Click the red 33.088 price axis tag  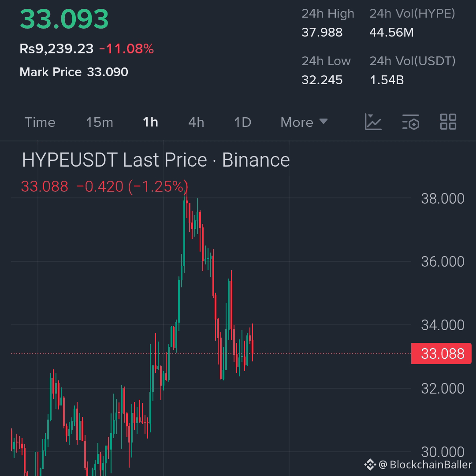441,353
